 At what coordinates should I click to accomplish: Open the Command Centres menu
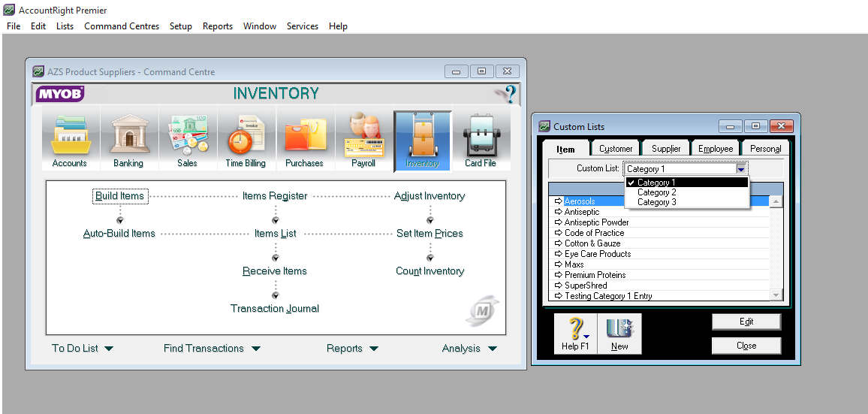click(122, 26)
